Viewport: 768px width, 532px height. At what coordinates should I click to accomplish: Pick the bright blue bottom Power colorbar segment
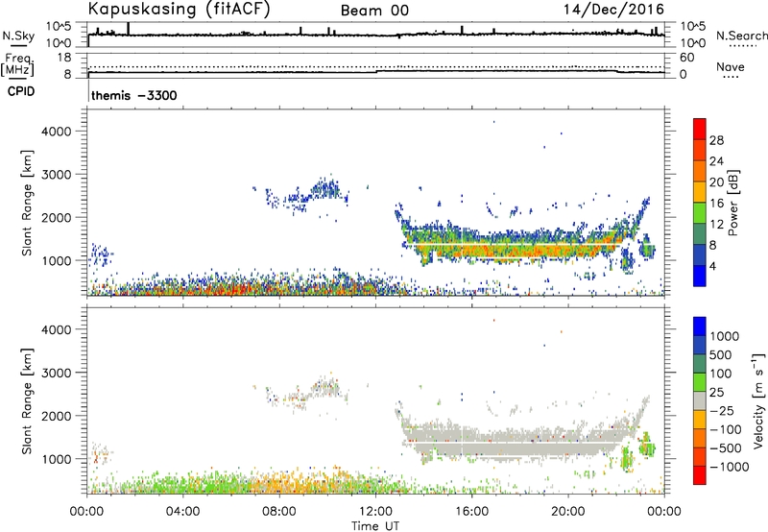(x=700, y=276)
